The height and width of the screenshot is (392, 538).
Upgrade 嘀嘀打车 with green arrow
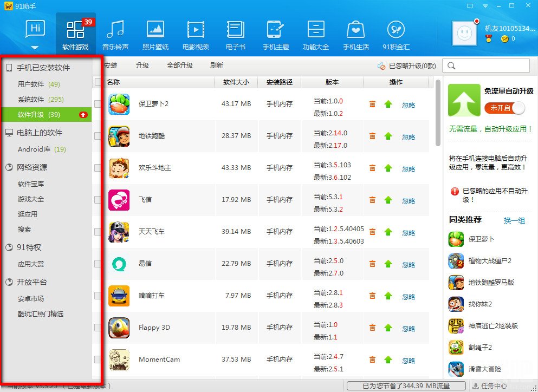tap(388, 295)
